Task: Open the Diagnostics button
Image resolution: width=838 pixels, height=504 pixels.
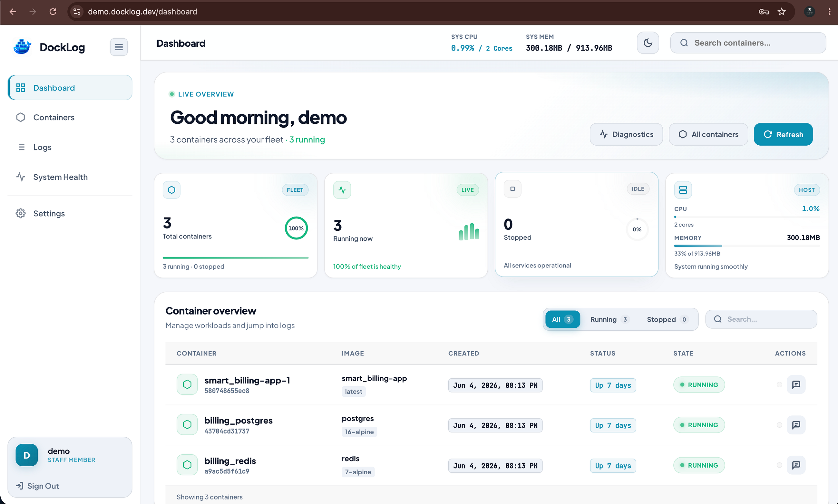Action: [626, 134]
